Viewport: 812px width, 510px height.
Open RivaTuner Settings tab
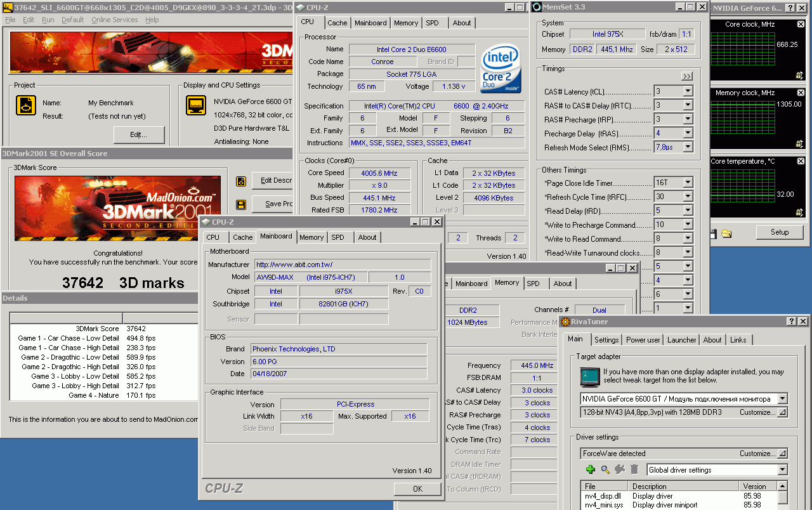606,340
